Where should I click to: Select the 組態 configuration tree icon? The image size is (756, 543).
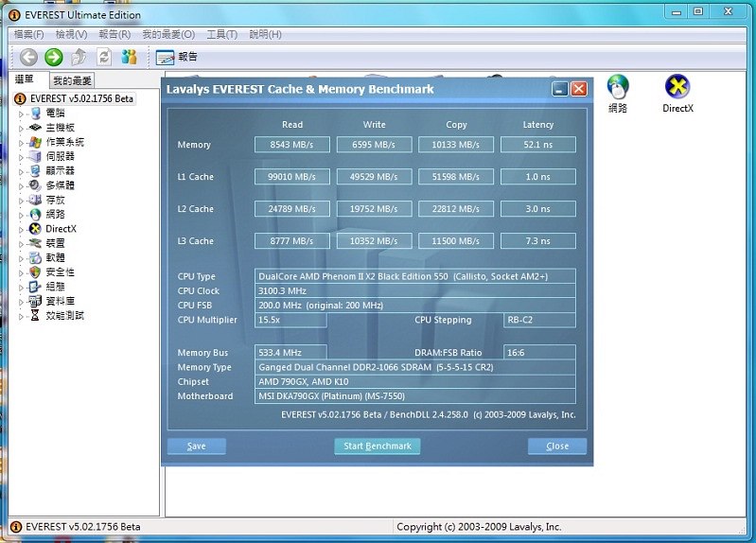[35, 287]
